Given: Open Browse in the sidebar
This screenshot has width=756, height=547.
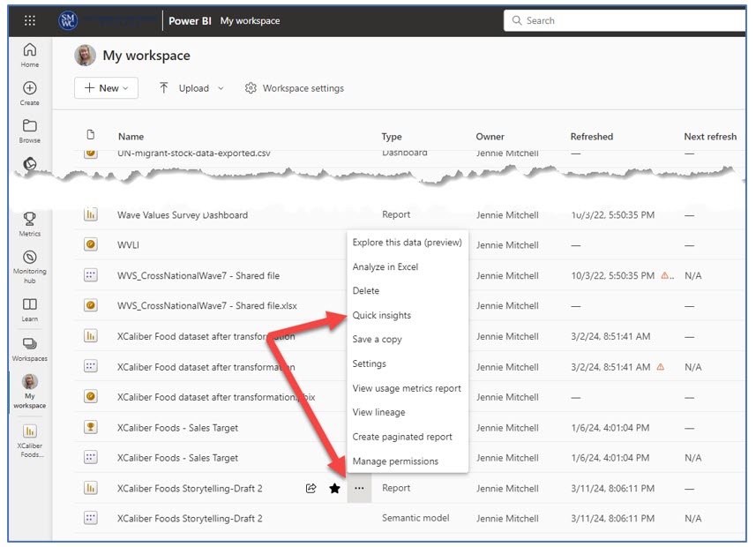Looking at the screenshot, I should click(x=30, y=131).
